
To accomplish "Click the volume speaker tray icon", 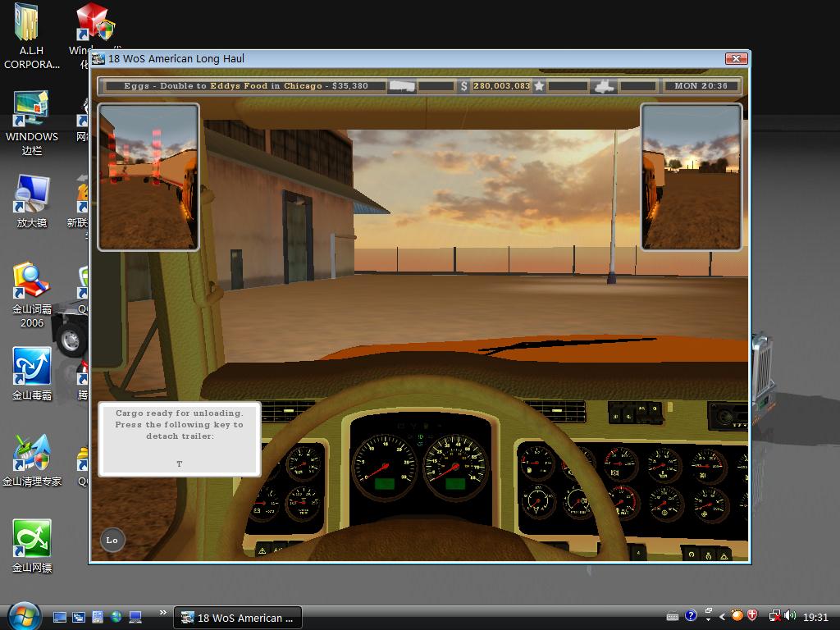I will point(790,616).
